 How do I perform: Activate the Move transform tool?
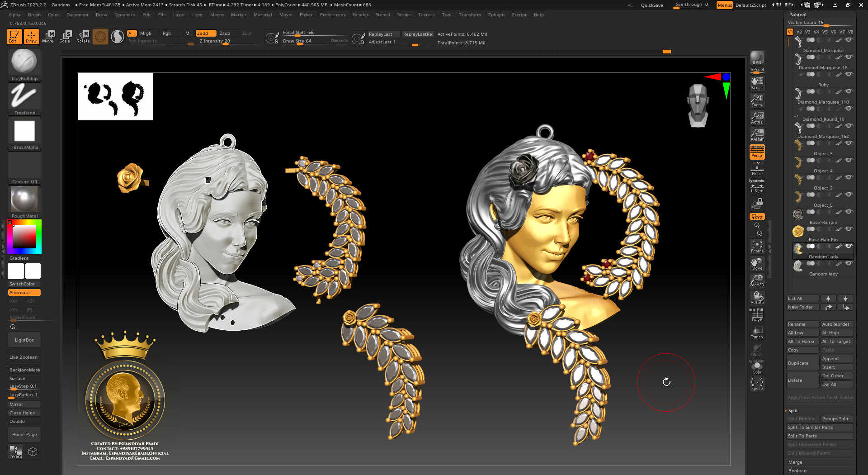pos(48,36)
